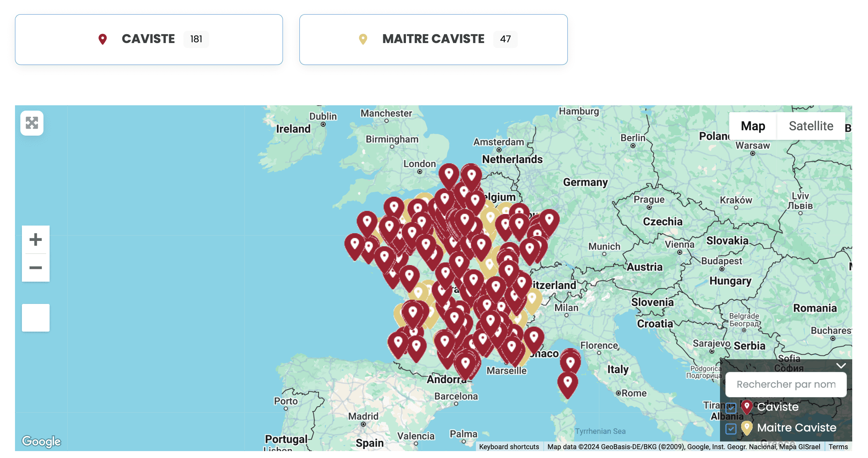This screenshot has height=458, width=868.
Task: Click the yellow pin icon beside MAITRE CAVISTE
Action: point(363,39)
